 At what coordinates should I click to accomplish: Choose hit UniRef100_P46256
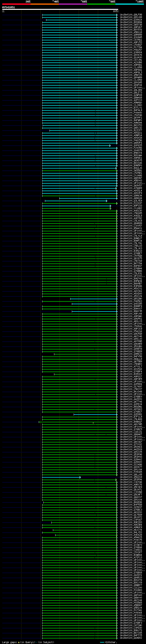tap(131, 140)
